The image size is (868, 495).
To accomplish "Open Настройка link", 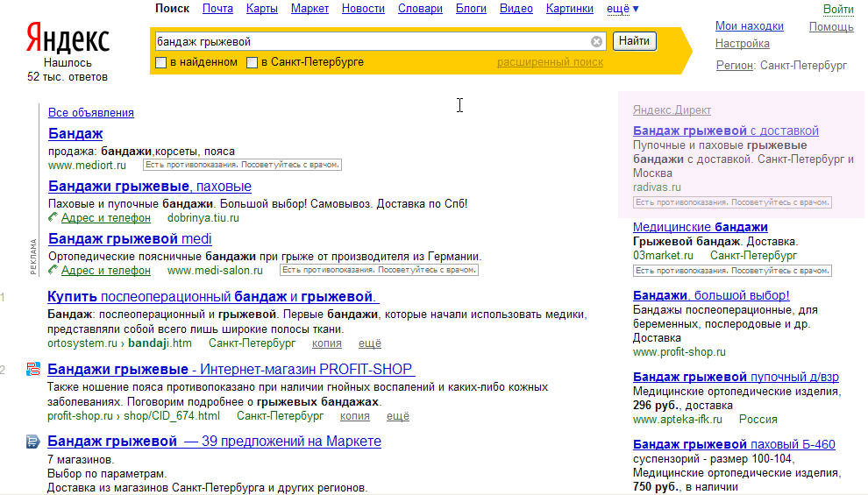I will click(743, 44).
